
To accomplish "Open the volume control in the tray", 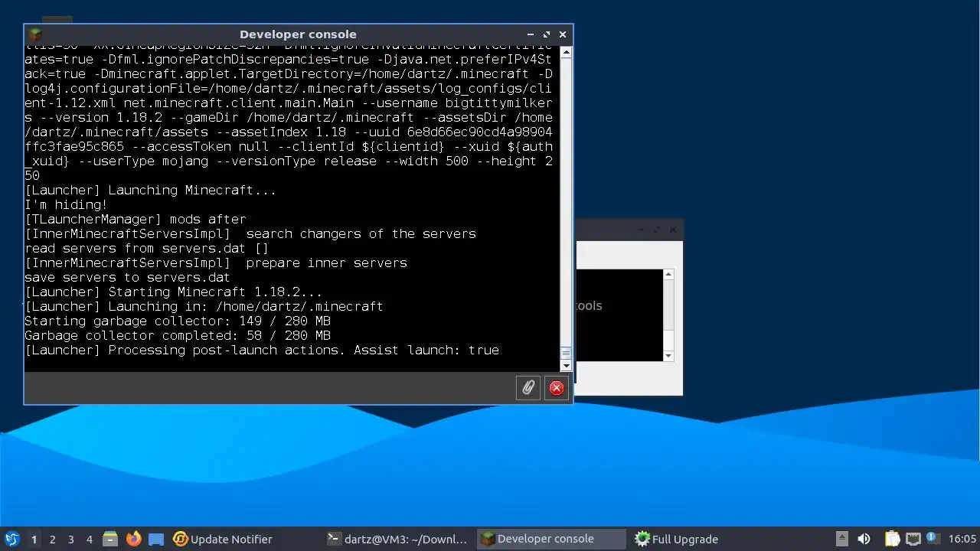I will [x=864, y=539].
